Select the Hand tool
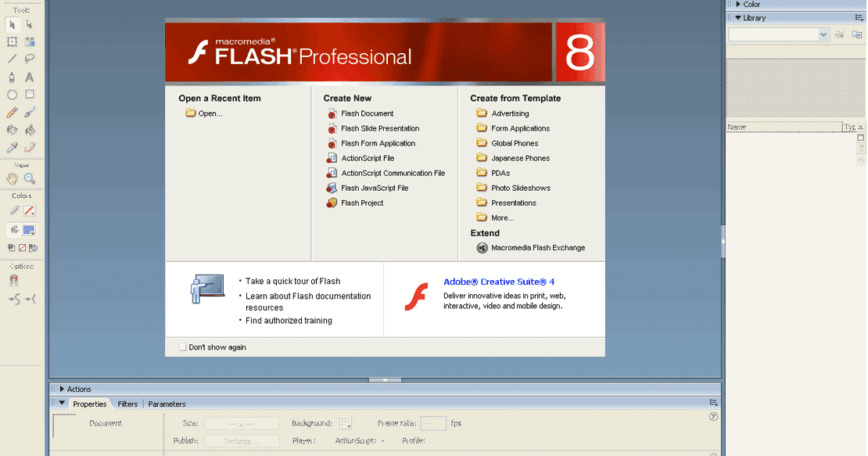 tap(13, 179)
